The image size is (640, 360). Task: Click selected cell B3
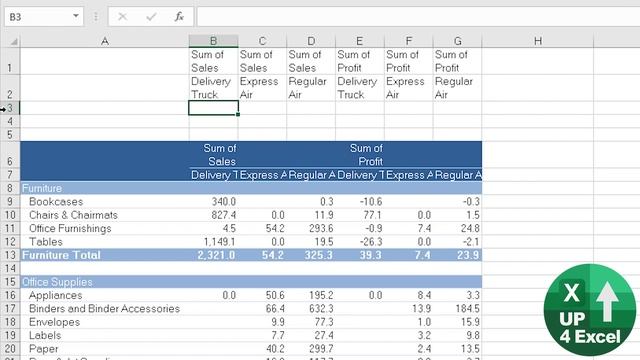coord(213,108)
